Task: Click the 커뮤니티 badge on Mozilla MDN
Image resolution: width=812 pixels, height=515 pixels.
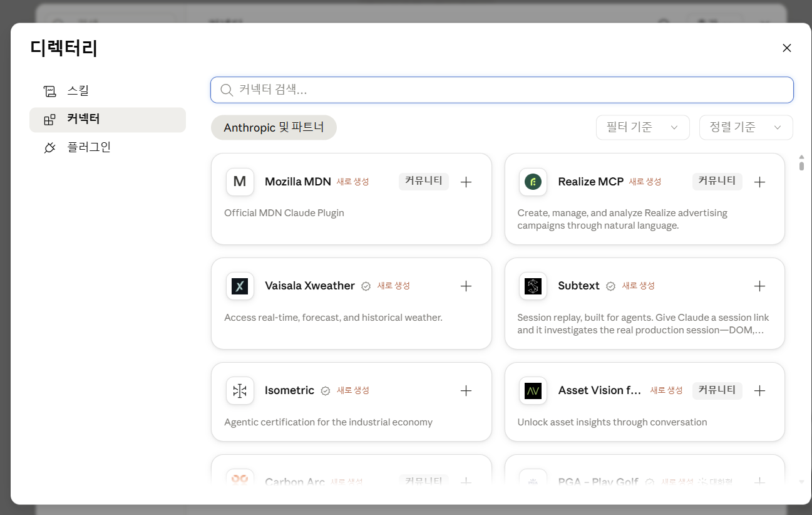Action: click(424, 181)
